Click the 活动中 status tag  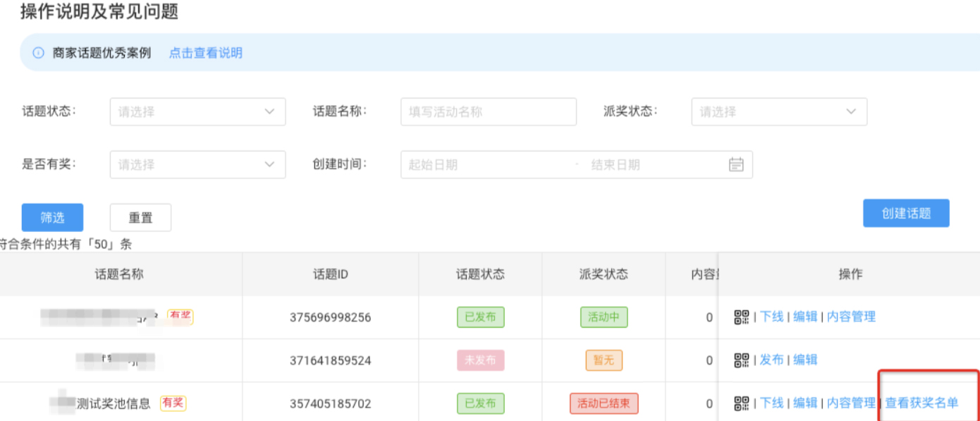604,317
